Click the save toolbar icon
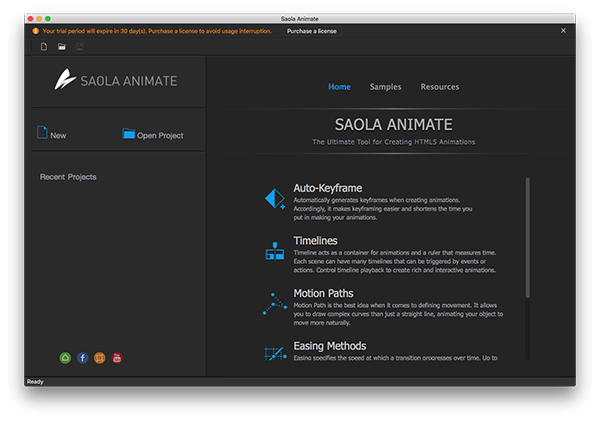600x421 pixels. 80,47
